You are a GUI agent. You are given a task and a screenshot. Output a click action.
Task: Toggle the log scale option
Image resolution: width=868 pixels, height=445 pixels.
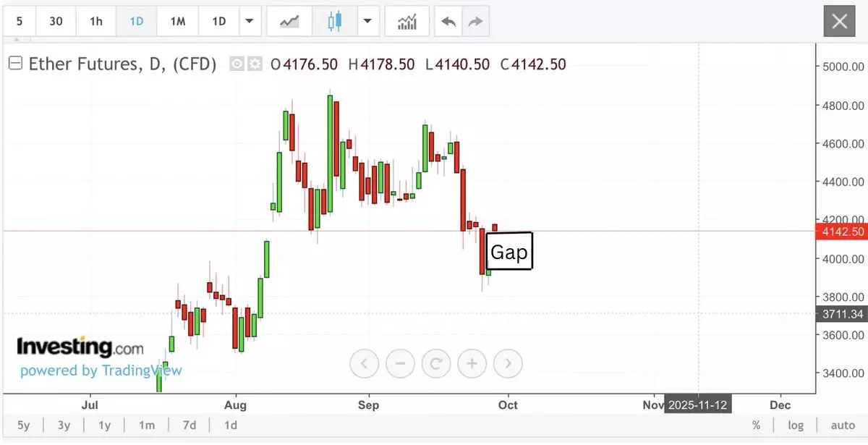(796, 425)
